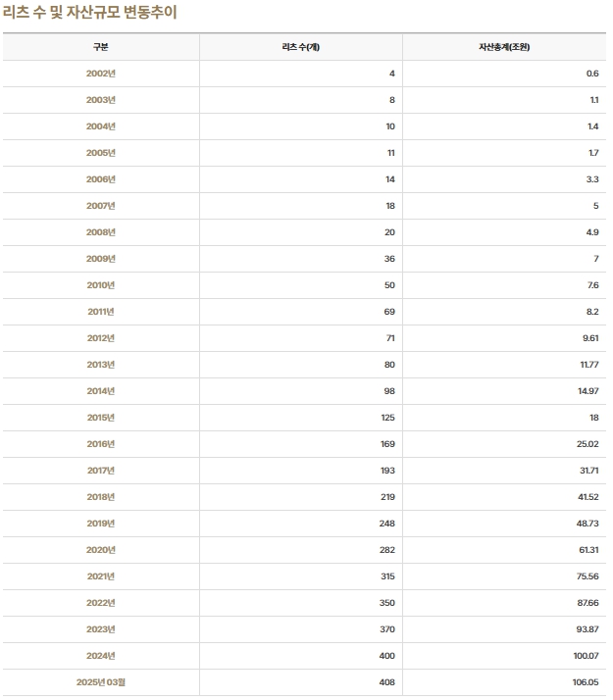Click REIT count 125 for 2015
The width and height of the screenshot is (613, 700).
coord(388,418)
